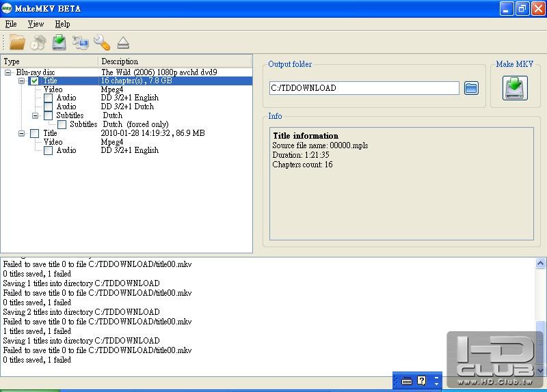The height and width of the screenshot is (392, 547).
Task: Click 'Duration: 1:21:35' in Info panel
Action: coord(301,155)
